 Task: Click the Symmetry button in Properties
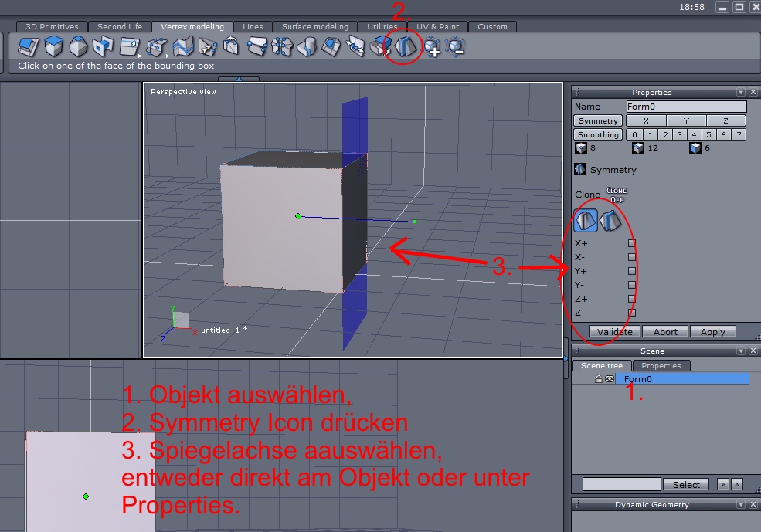coord(598,120)
